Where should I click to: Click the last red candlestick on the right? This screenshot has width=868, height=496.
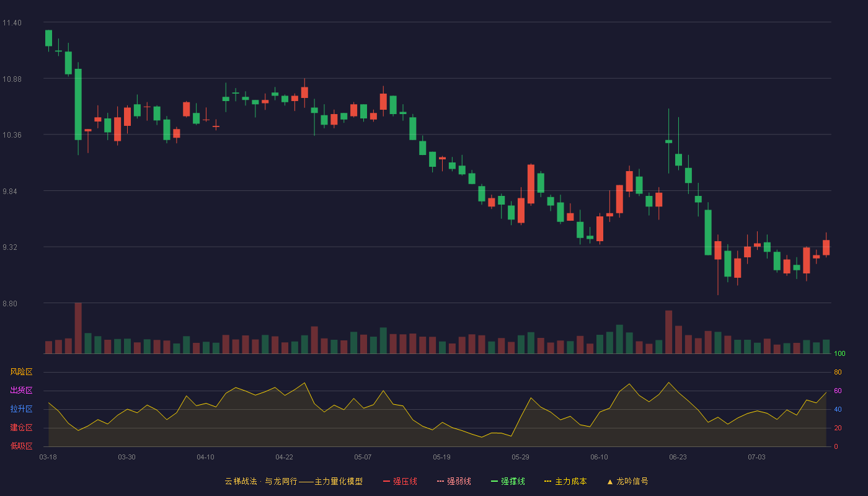(826, 247)
